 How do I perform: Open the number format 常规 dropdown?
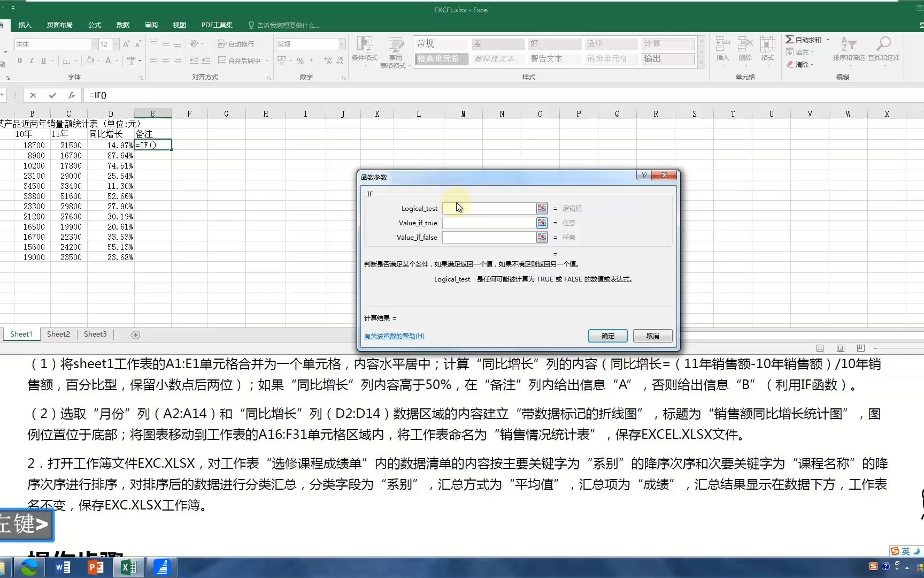coord(342,44)
